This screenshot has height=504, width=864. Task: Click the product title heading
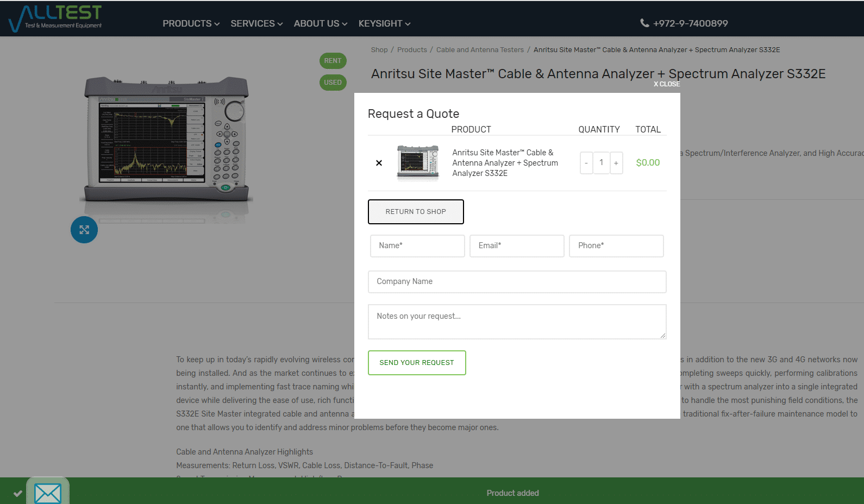tap(598, 74)
